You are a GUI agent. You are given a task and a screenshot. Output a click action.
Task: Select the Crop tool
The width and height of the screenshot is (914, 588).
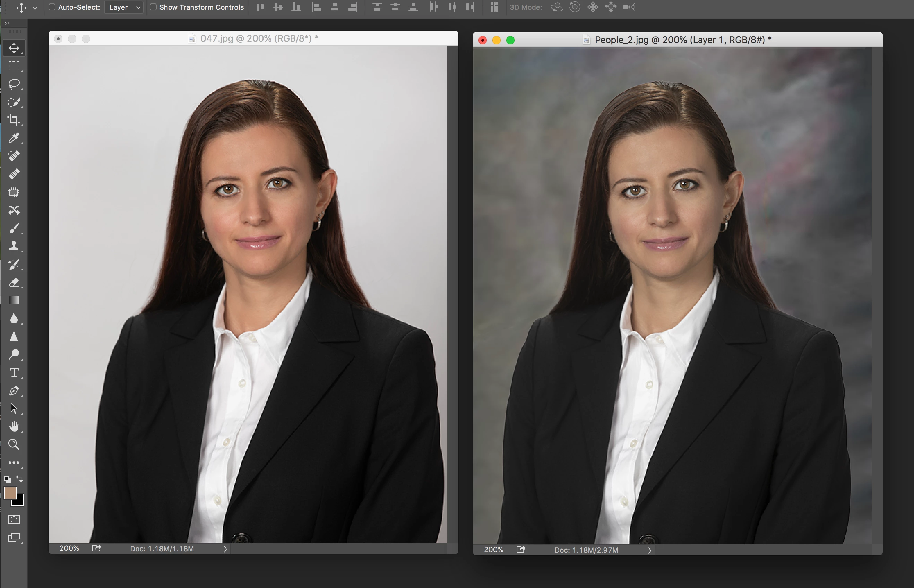(14, 120)
